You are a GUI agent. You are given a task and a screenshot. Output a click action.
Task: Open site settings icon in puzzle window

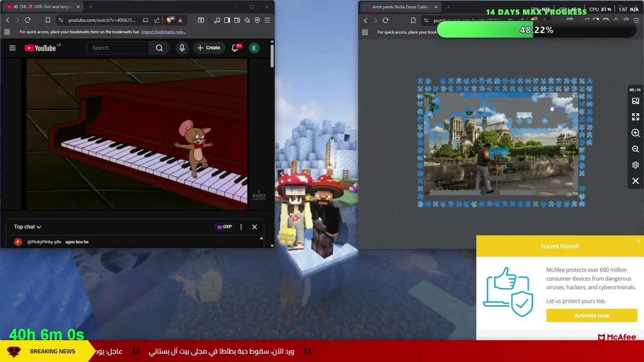[x=426, y=21]
